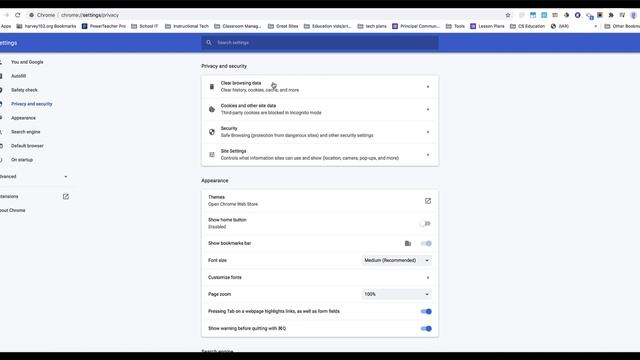Image resolution: width=640 pixels, height=360 pixels.
Task: Click the site info icon in address bar
Action: pyautogui.click(x=31, y=15)
